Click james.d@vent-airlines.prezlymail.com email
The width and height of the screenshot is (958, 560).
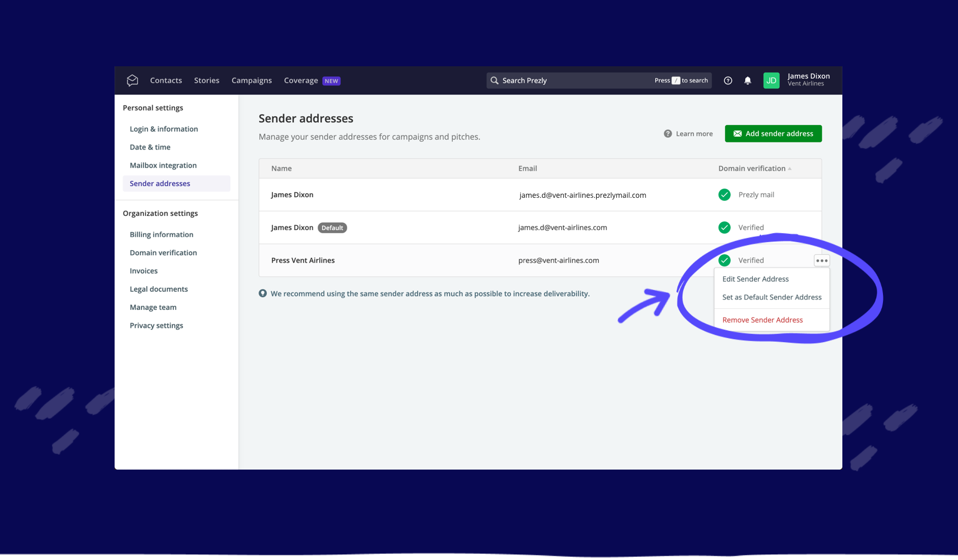[582, 195]
